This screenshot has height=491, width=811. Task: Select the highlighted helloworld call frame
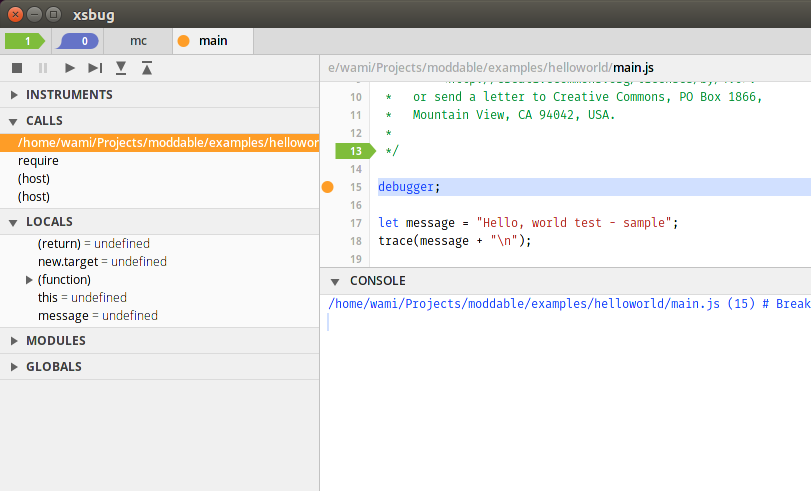pyautogui.click(x=159, y=143)
